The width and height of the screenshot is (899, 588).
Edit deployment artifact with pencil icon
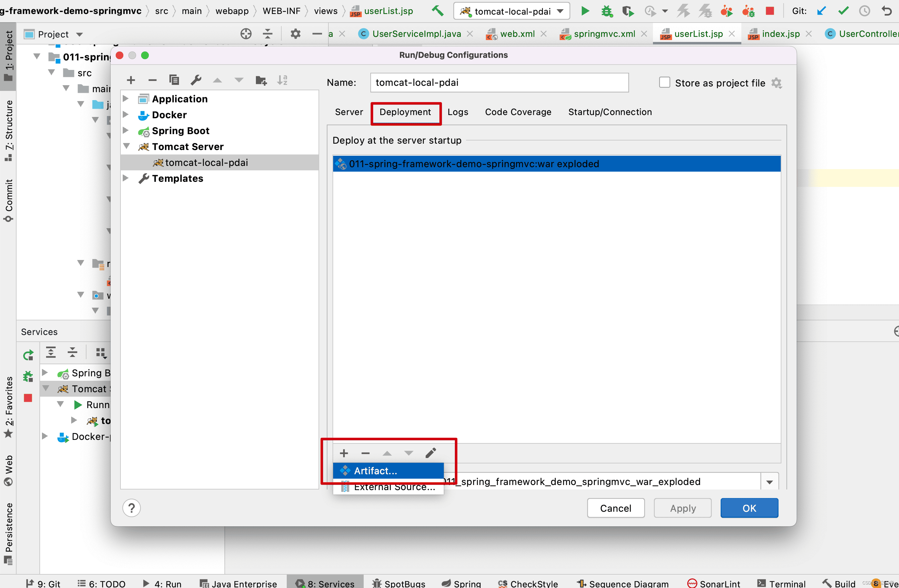coord(431,453)
